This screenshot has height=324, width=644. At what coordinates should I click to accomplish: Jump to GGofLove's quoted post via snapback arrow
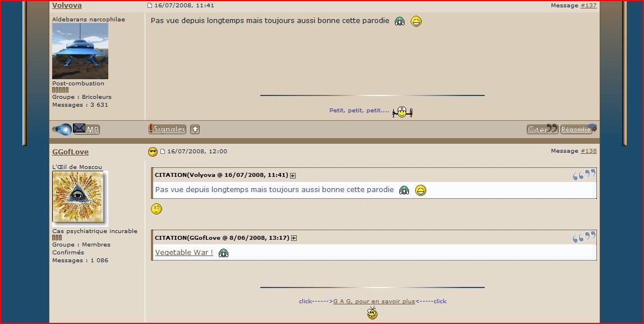(294, 238)
